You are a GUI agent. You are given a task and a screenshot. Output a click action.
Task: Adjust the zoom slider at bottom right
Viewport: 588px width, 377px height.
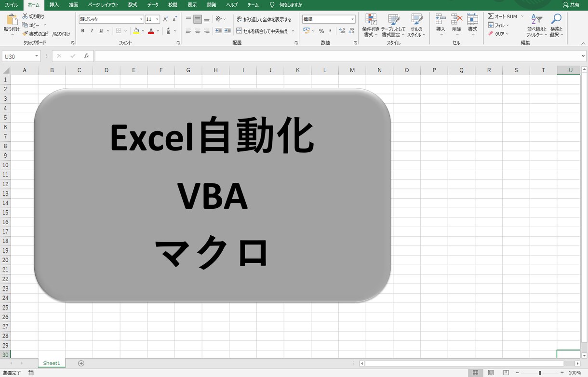coord(541,373)
